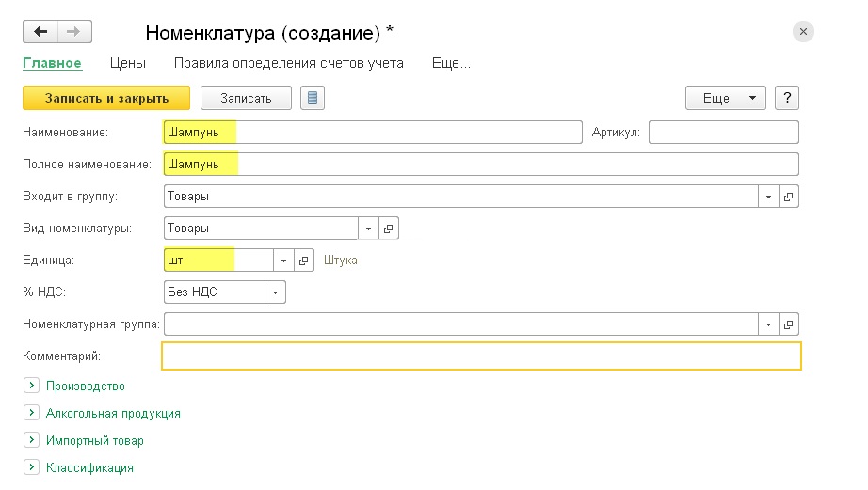Expand the Входит в группу dropdown arrow
Viewport: 868px width, 490px height.
[768, 197]
